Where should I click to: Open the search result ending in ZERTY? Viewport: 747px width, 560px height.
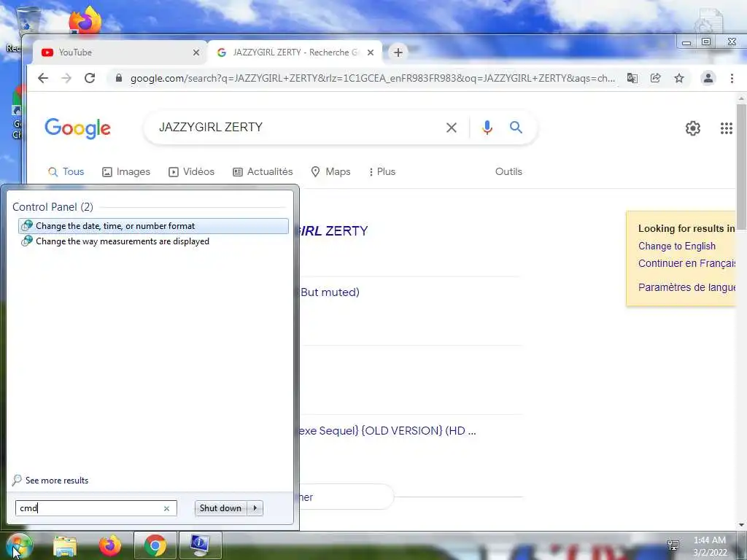pyautogui.click(x=333, y=231)
